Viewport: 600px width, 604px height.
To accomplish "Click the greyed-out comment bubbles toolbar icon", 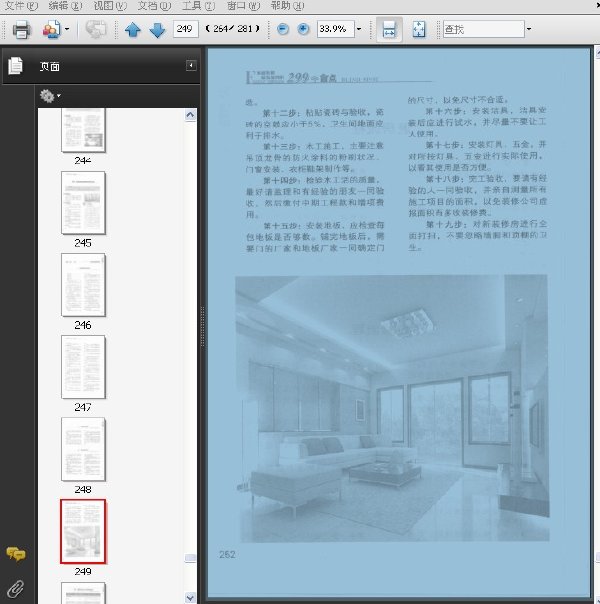I will point(96,29).
